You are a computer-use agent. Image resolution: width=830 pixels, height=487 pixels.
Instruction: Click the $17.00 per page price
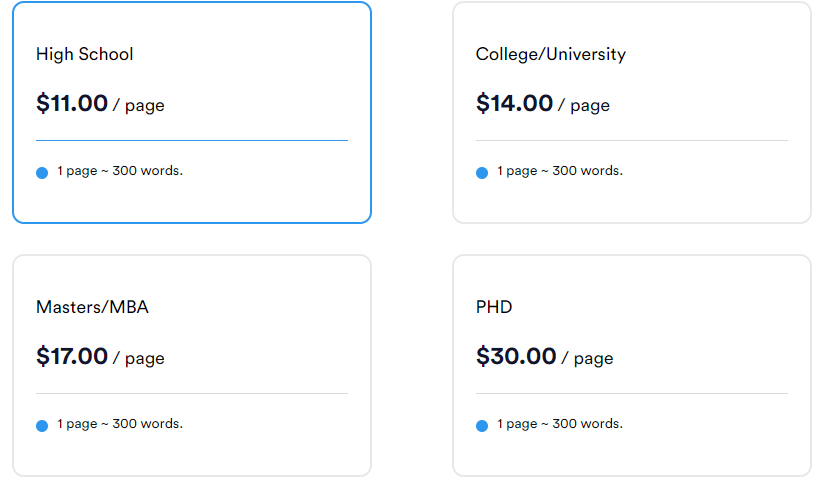coord(100,356)
